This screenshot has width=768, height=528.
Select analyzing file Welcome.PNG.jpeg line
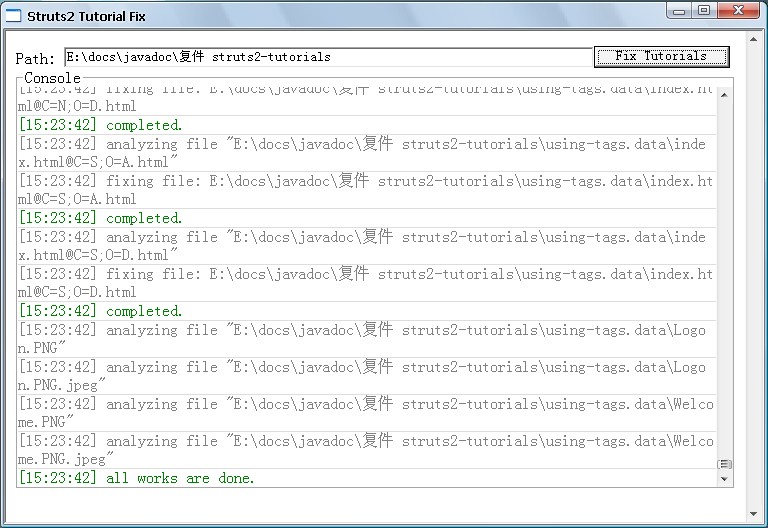coord(367,450)
